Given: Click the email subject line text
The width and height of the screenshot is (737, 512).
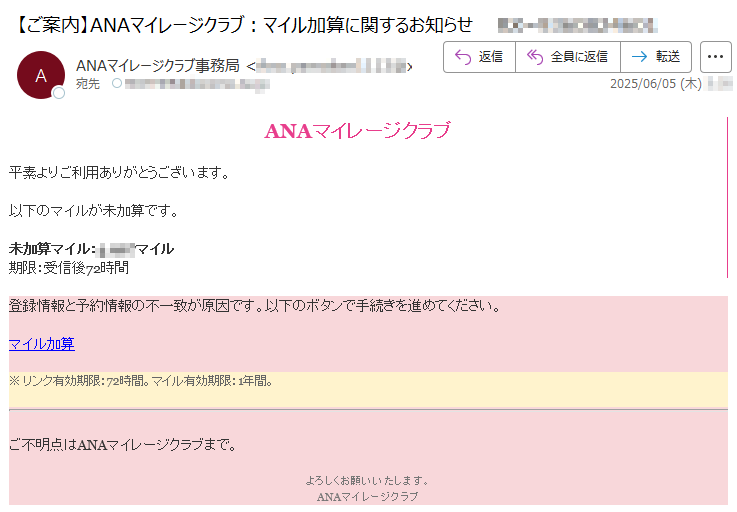Looking at the screenshot, I should tap(243, 25).
